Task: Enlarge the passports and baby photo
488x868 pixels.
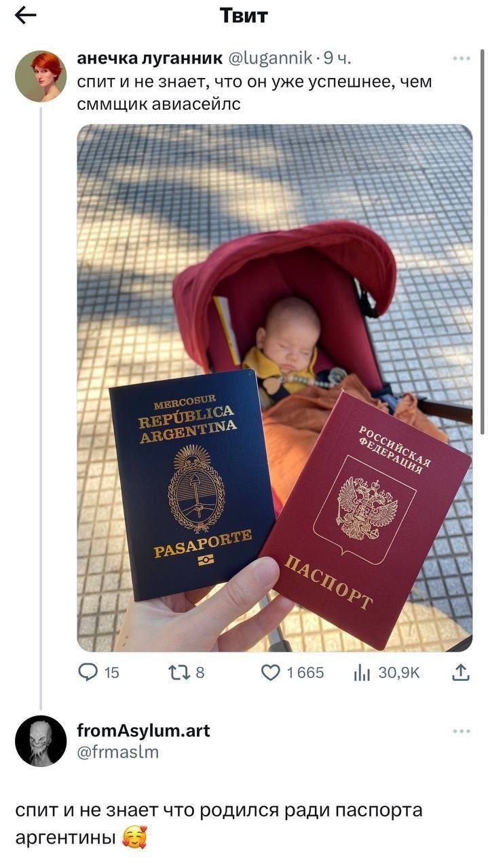Action: [274, 387]
